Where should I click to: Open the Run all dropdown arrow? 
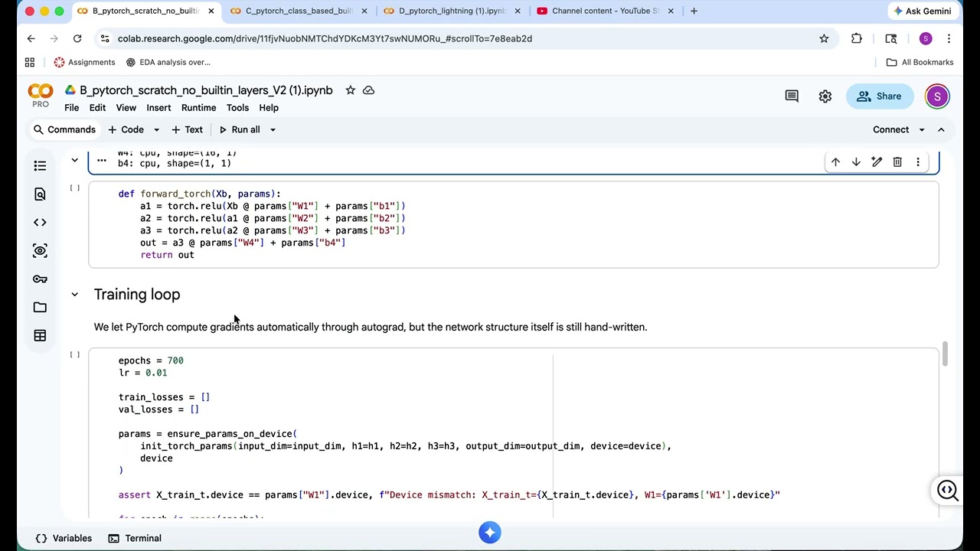[x=273, y=130]
